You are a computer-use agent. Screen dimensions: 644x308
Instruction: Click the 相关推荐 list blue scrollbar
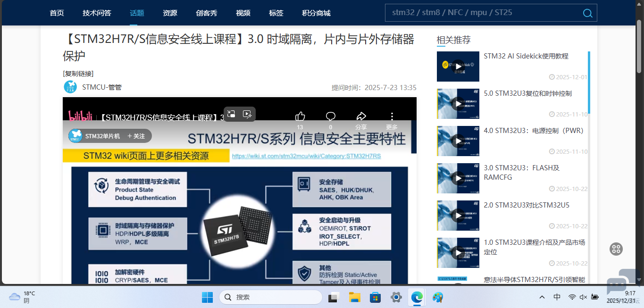(x=589, y=82)
